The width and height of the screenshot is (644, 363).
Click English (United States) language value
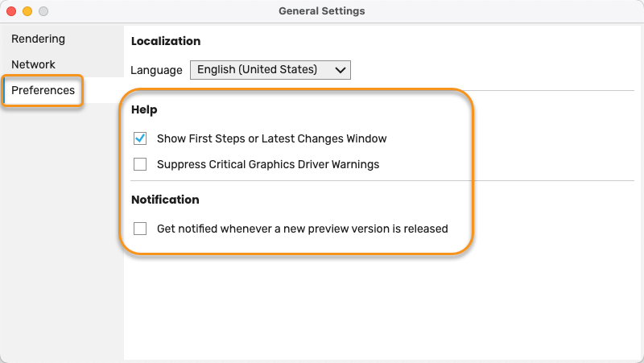257,69
